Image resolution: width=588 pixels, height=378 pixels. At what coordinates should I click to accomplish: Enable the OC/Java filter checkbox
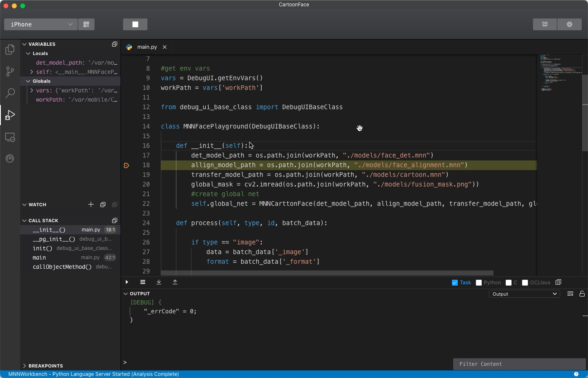[525, 283]
